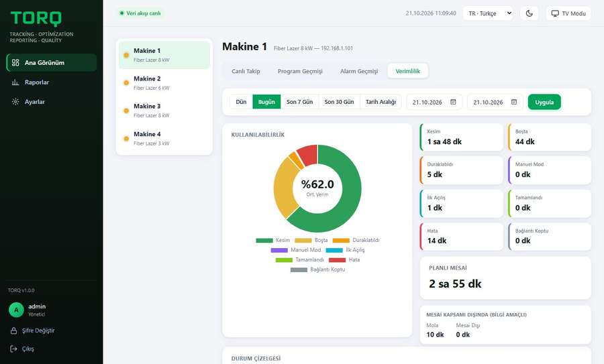The height and width of the screenshot is (364, 604).
Task: Click the admin avatar circle
Action: coord(16,310)
